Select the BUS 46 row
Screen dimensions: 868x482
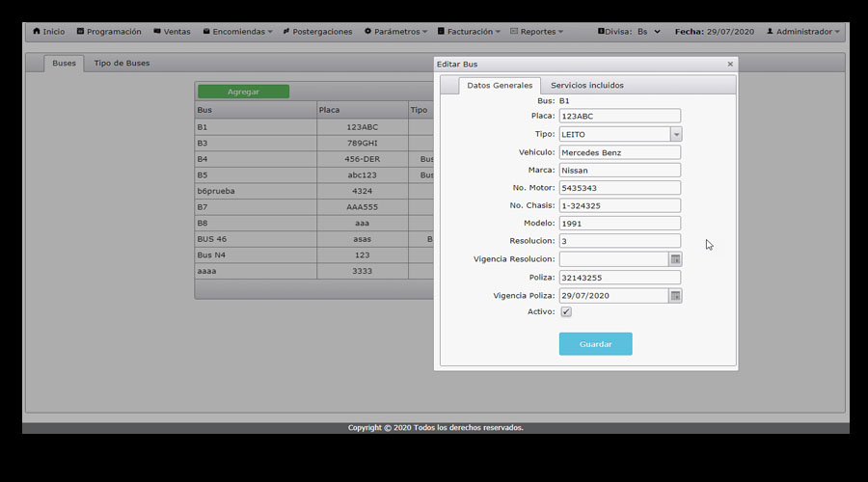click(x=314, y=240)
